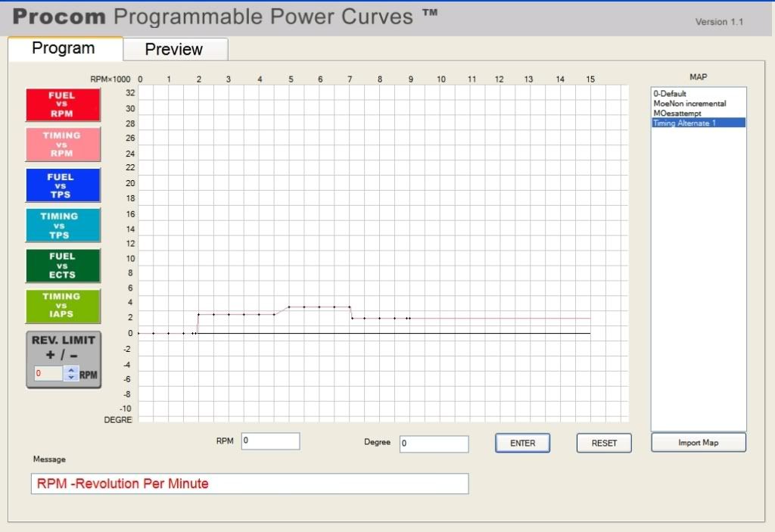This screenshot has height=532, width=775.
Task: Click the Rev Limit RPM value field
Action: point(48,373)
